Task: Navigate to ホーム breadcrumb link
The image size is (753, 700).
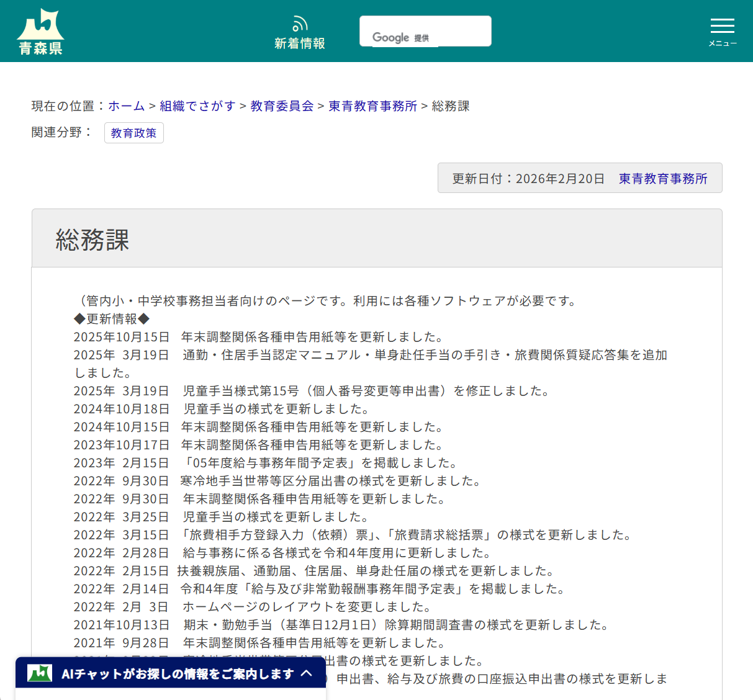Action: pyautogui.click(x=126, y=106)
